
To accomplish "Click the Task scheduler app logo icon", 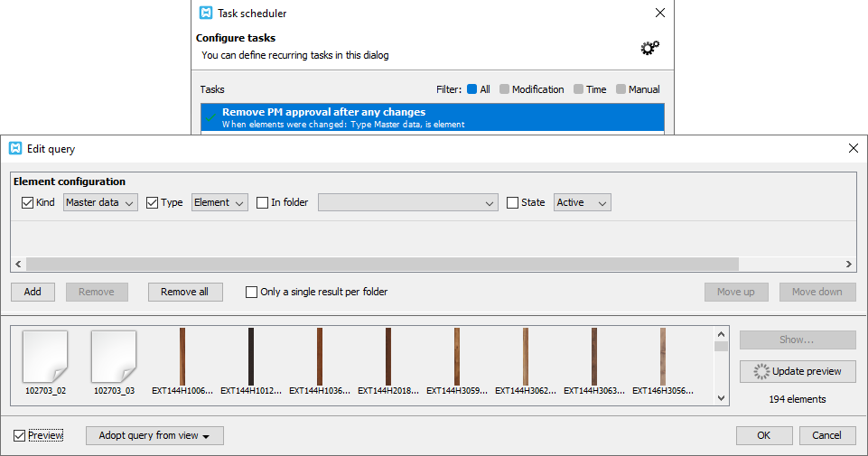I will point(206,13).
